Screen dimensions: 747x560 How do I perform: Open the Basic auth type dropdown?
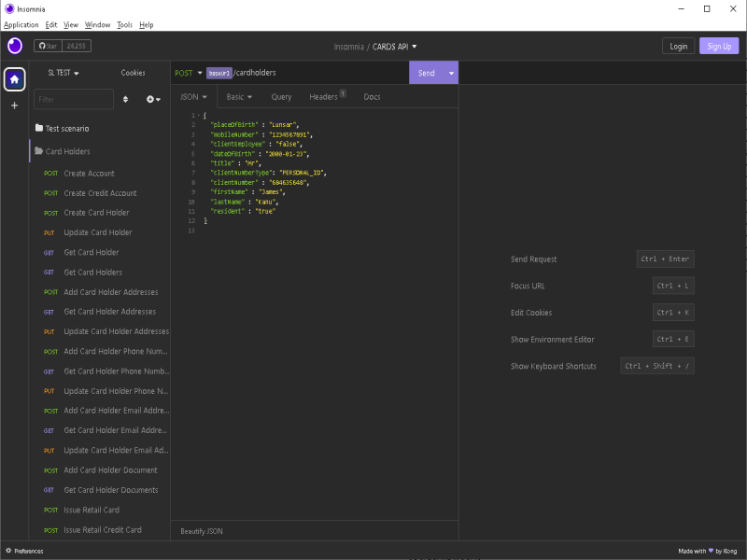coord(239,97)
